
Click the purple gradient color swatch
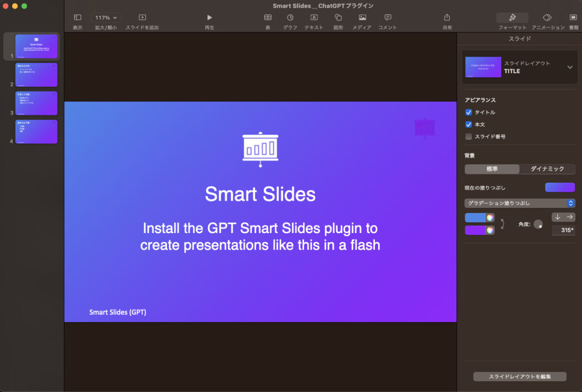tap(475, 230)
